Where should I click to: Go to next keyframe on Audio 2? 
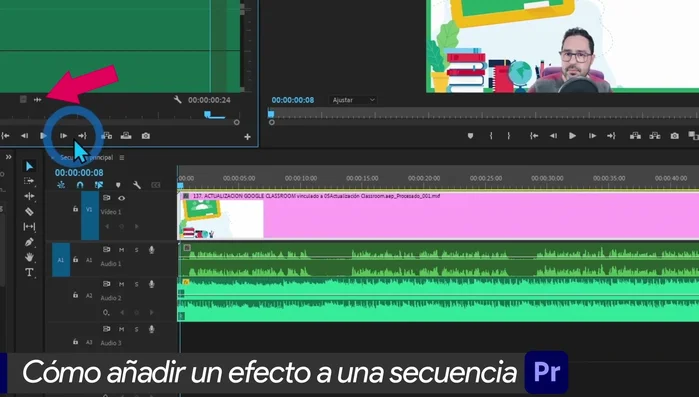point(152,313)
